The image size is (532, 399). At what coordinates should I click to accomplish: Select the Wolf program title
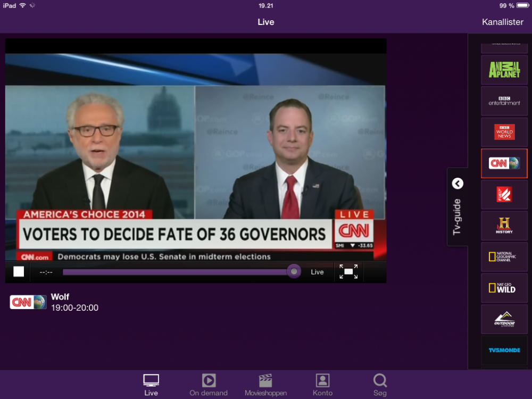60,297
